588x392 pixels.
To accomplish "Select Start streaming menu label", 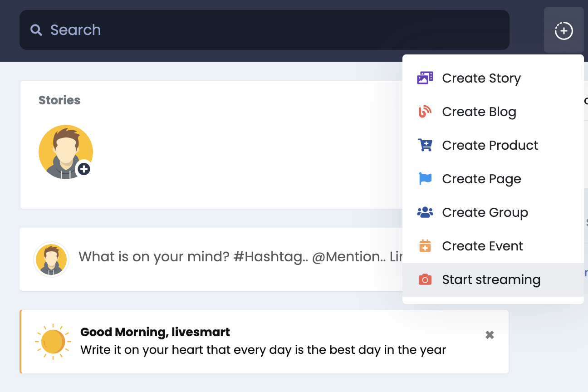I will (491, 279).
